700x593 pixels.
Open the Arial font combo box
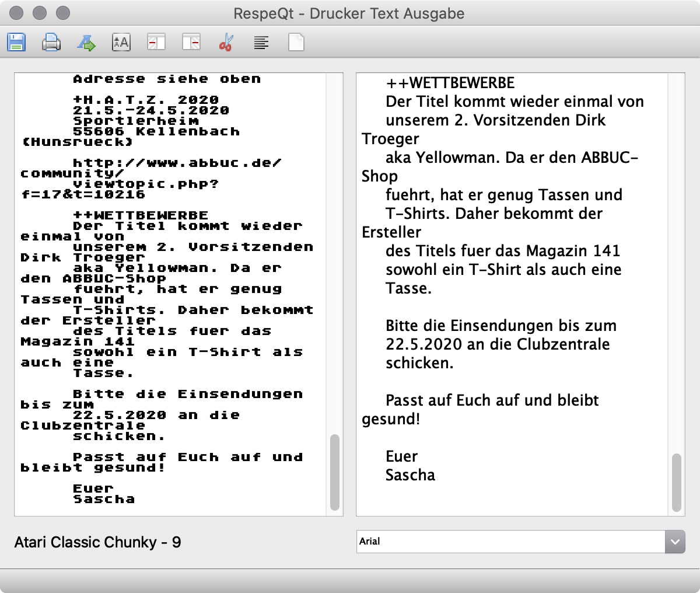[x=520, y=542]
